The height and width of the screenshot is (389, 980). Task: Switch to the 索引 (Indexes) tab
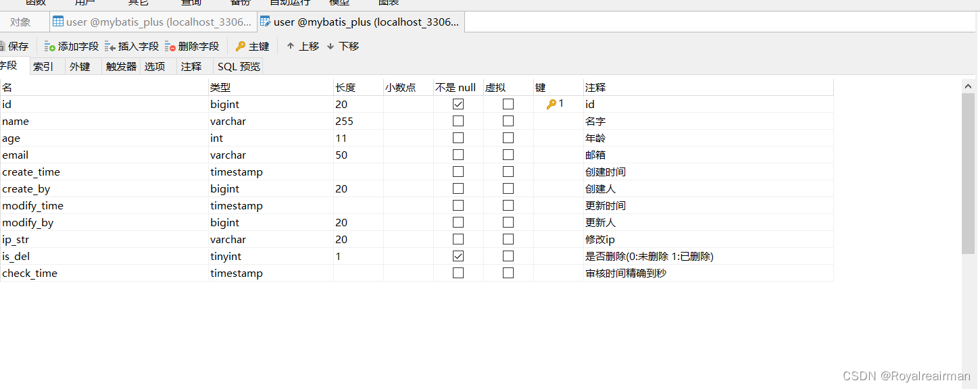coord(43,66)
